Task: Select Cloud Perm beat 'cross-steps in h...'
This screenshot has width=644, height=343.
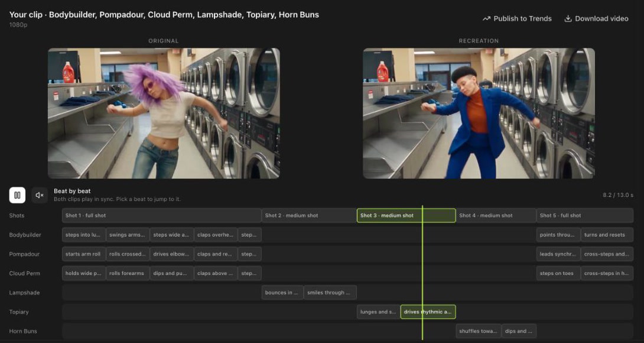Action: [x=607, y=273]
